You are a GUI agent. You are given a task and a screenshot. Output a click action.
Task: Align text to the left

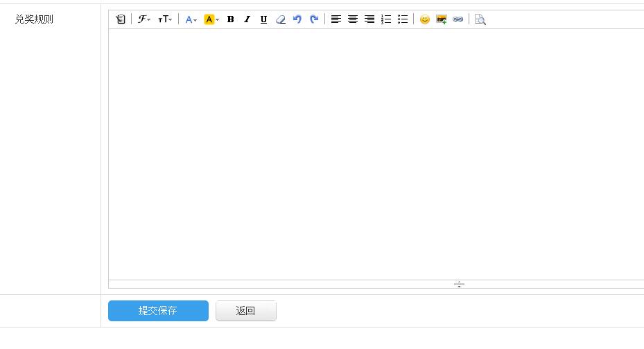click(336, 19)
